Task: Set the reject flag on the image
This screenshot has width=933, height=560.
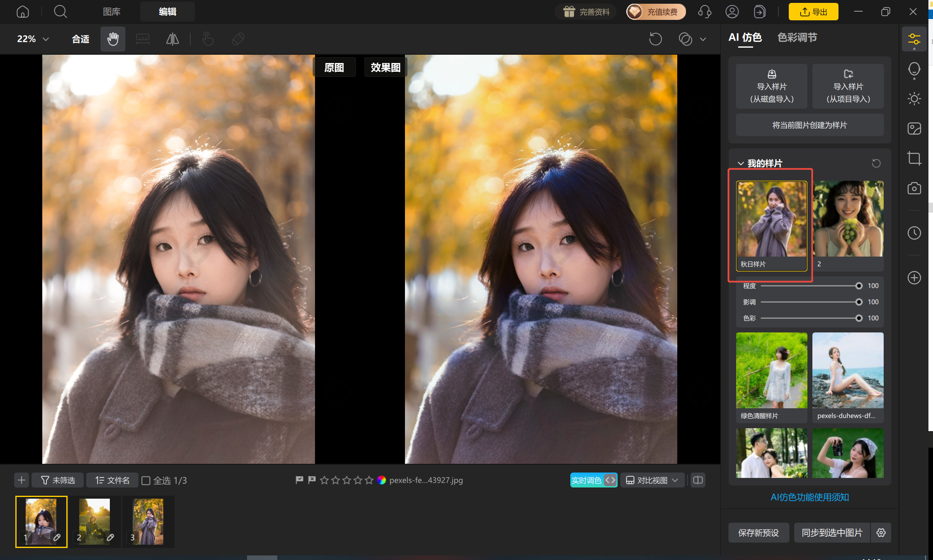Action: point(312,480)
